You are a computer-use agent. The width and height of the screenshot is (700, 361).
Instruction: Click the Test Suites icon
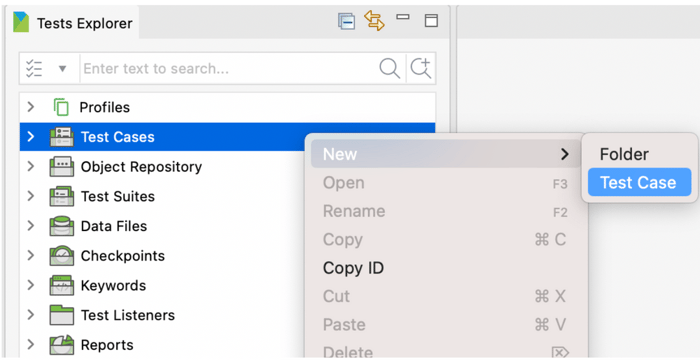point(62,196)
